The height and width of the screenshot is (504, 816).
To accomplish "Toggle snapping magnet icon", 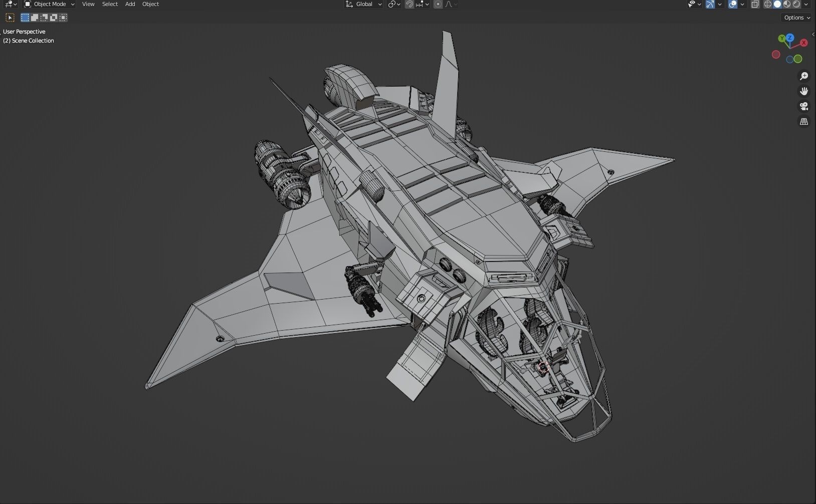I will [x=410, y=4].
